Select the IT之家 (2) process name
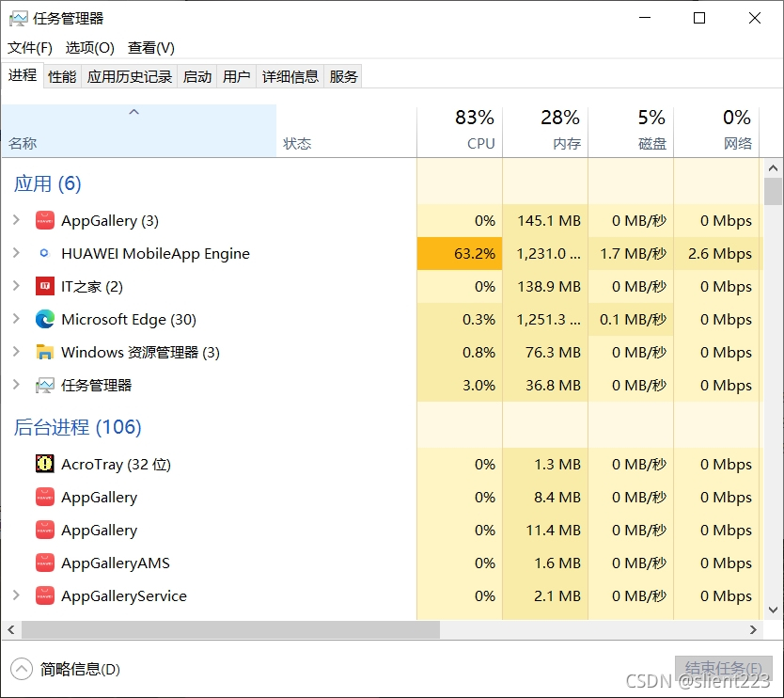 click(x=92, y=287)
